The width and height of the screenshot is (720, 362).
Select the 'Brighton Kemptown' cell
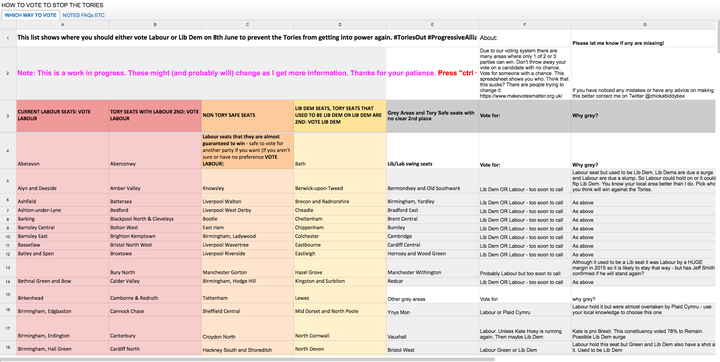tap(155, 236)
